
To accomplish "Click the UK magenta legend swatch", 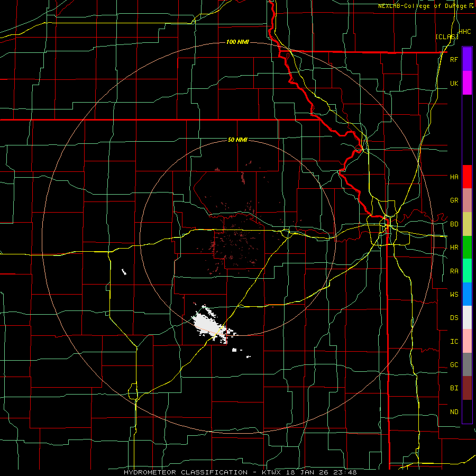I will click(467, 83).
